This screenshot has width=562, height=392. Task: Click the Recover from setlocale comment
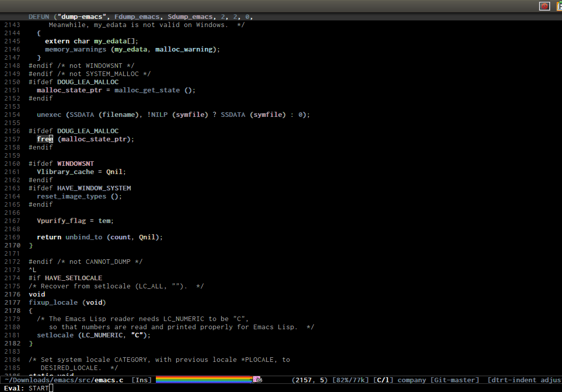pyautogui.click(x=116, y=286)
